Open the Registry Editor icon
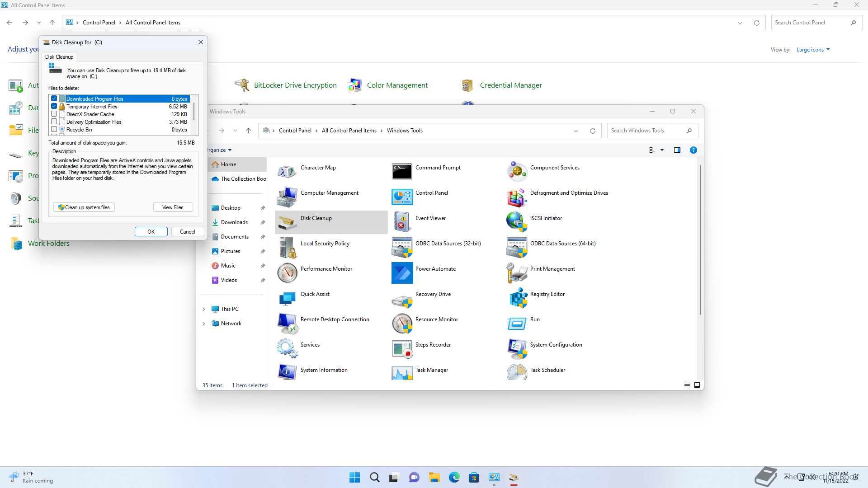The height and width of the screenshot is (488, 868). tap(518, 298)
